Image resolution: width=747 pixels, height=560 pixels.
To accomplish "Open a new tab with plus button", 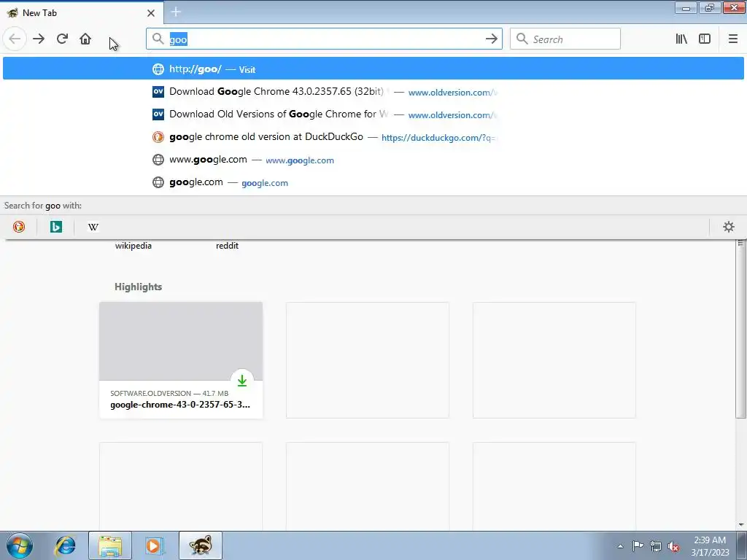I will tap(176, 12).
